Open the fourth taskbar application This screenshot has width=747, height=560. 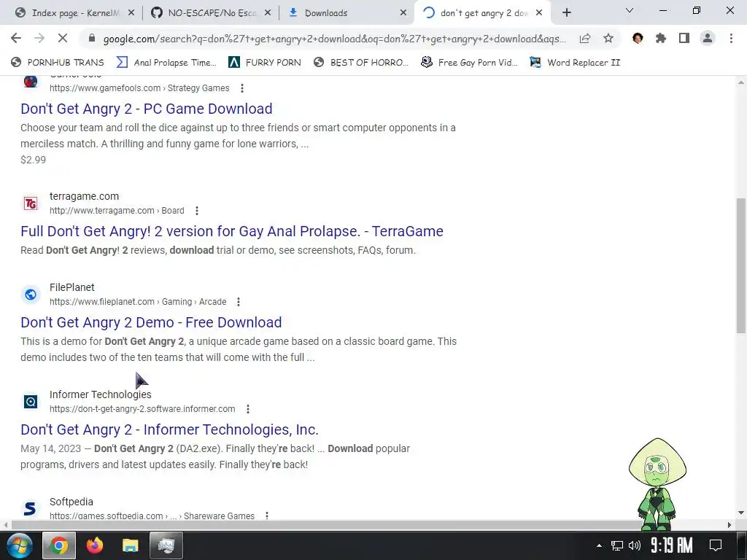pos(166,545)
